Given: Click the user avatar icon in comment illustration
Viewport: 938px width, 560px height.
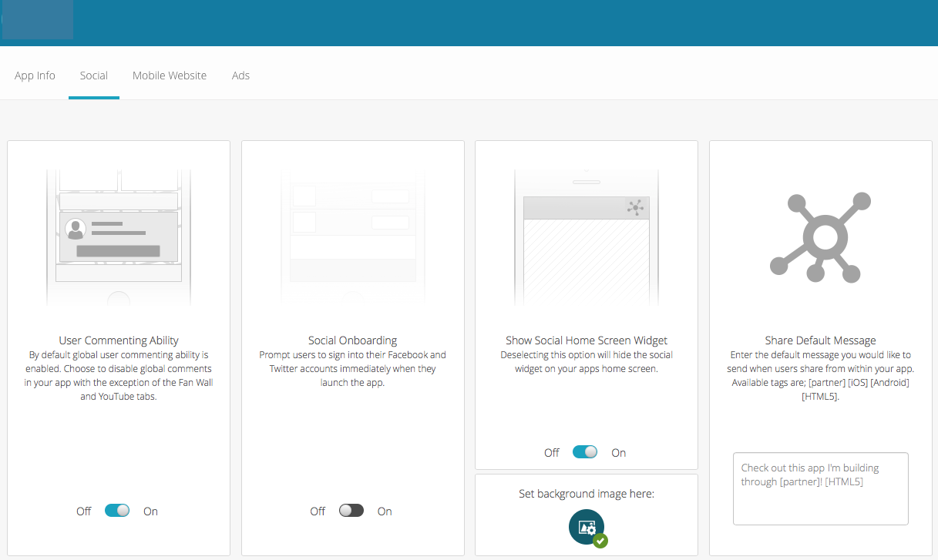Looking at the screenshot, I should click(x=76, y=229).
